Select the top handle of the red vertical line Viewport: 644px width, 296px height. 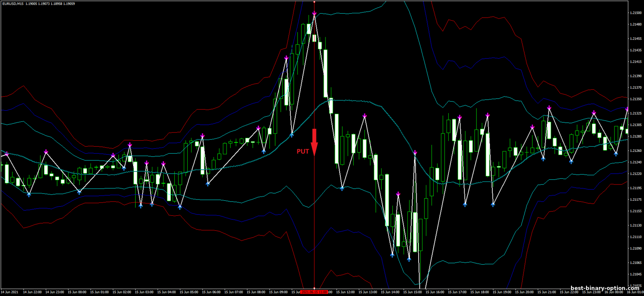314,2
